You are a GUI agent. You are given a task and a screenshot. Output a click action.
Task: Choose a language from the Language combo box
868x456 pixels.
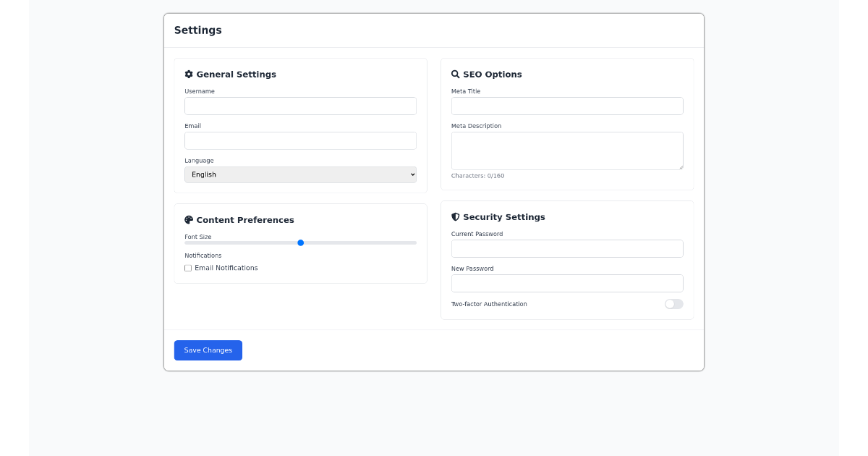[x=300, y=174]
